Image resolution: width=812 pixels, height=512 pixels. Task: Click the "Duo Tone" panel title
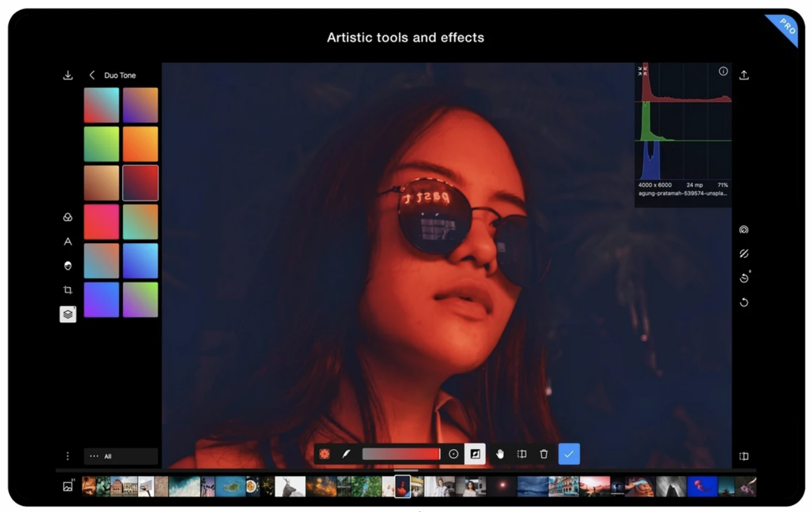pos(120,75)
